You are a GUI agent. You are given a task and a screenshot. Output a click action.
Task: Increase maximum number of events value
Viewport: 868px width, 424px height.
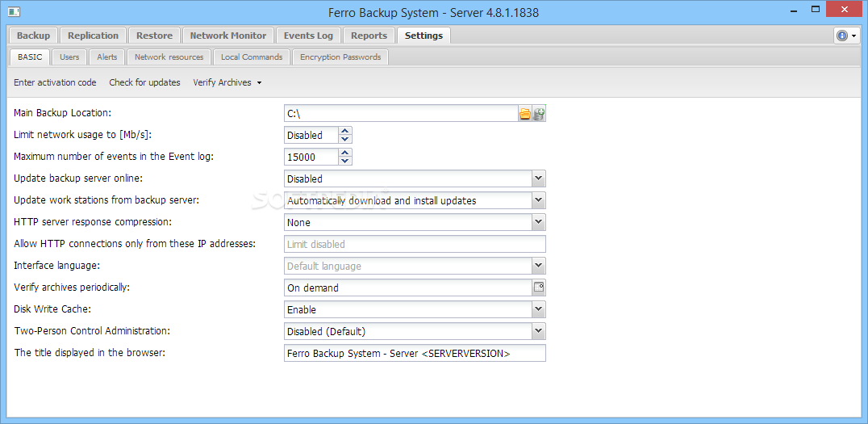[x=345, y=153]
